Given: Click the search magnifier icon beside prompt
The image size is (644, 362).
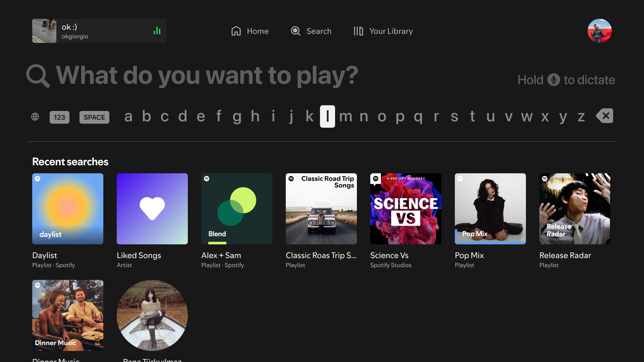Looking at the screenshot, I should (38, 76).
